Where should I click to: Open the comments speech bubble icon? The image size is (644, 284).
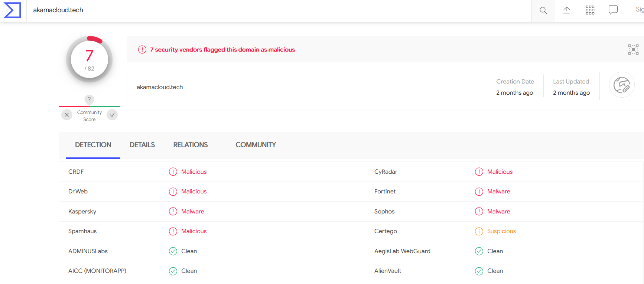(x=613, y=10)
